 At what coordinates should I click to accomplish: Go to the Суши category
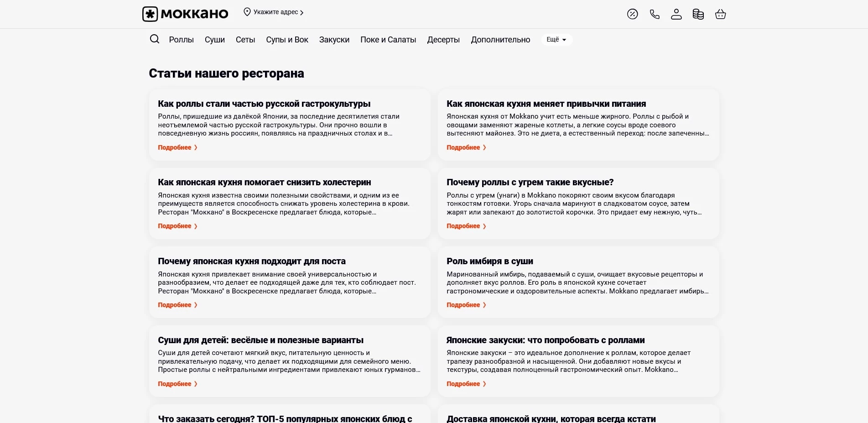(x=215, y=40)
